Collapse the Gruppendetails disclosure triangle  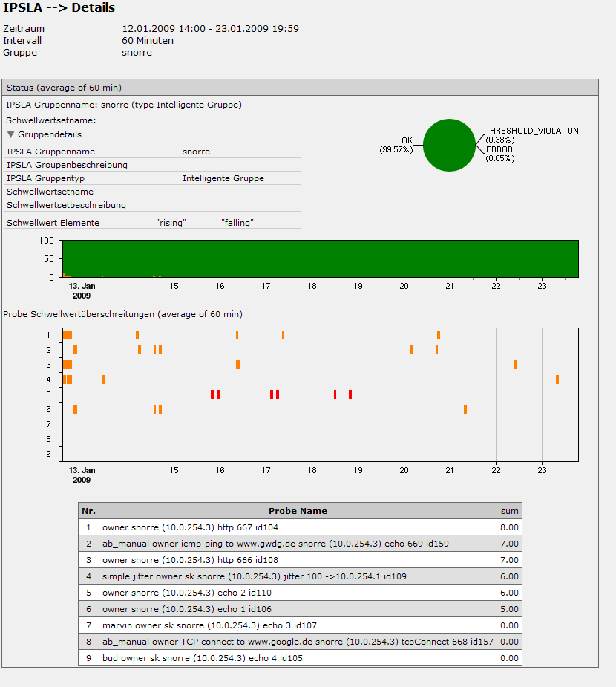coord(11,135)
